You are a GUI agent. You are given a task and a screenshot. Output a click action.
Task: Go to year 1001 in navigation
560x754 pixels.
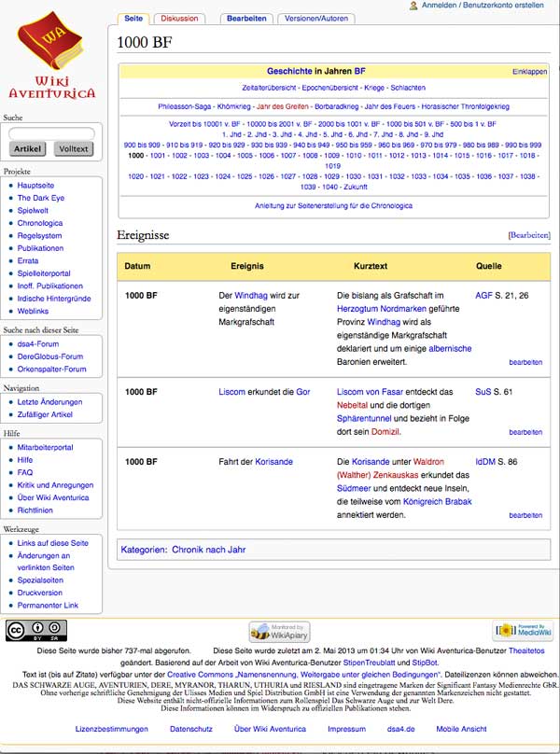click(158, 155)
